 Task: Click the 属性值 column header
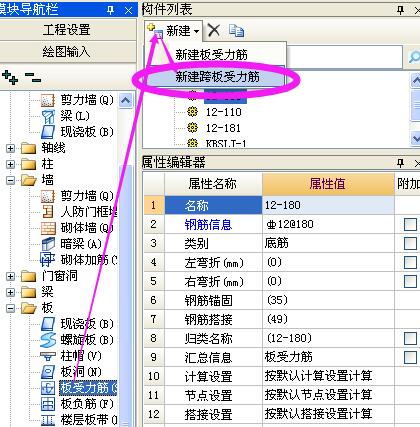(x=328, y=184)
